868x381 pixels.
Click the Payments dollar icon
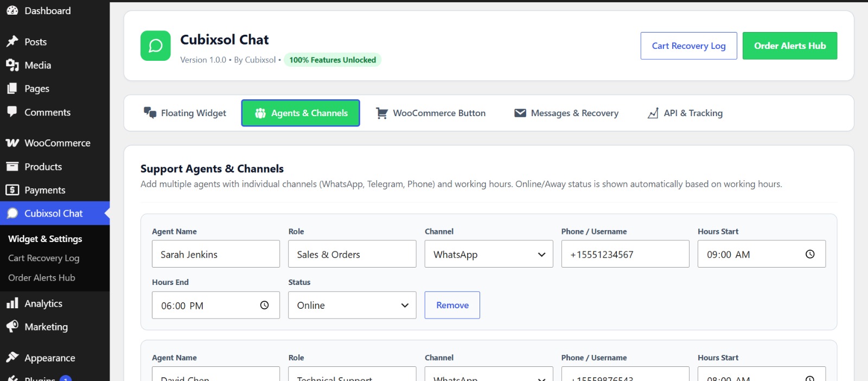click(12, 190)
